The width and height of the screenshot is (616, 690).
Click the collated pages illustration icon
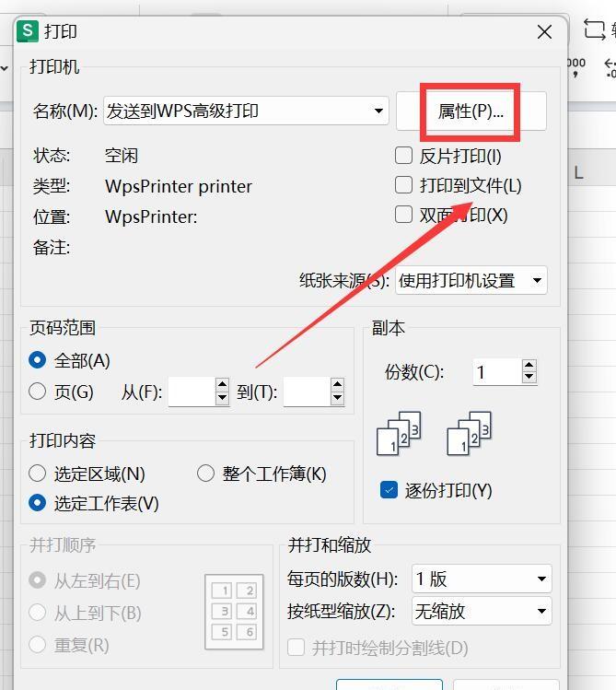[400, 434]
